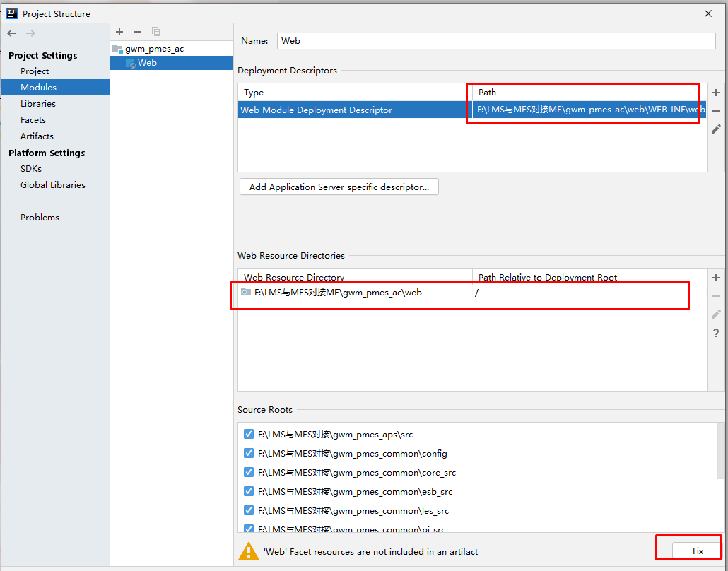Image resolution: width=728 pixels, height=571 pixels.
Task: Select the Web facet node
Action: (x=172, y=63)
